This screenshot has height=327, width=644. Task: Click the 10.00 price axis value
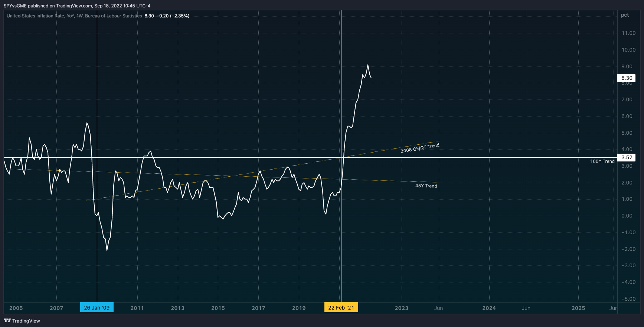coord(628,50)
